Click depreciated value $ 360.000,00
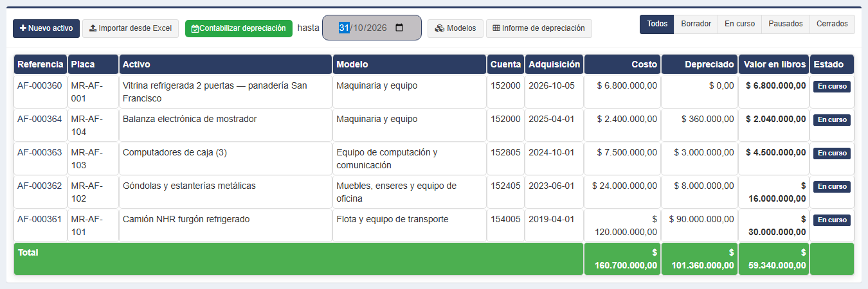Screen dimensions: 868x289 coord(708,119)
